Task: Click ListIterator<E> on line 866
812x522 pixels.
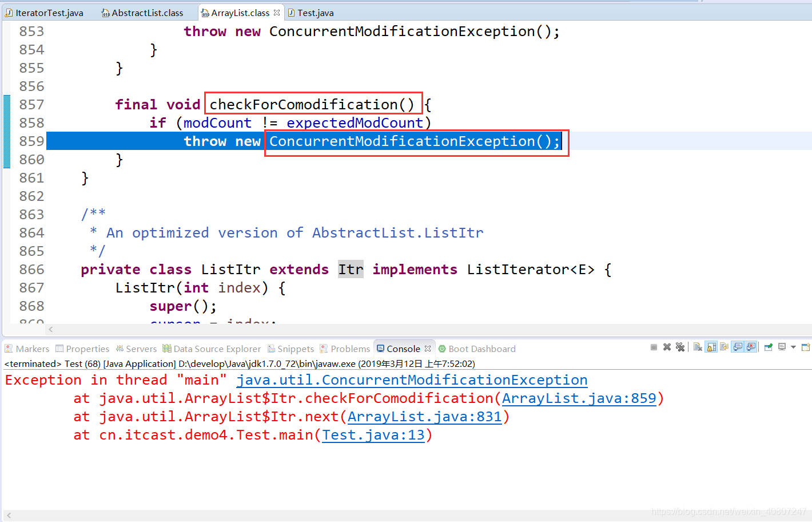Action: [531, 270]
